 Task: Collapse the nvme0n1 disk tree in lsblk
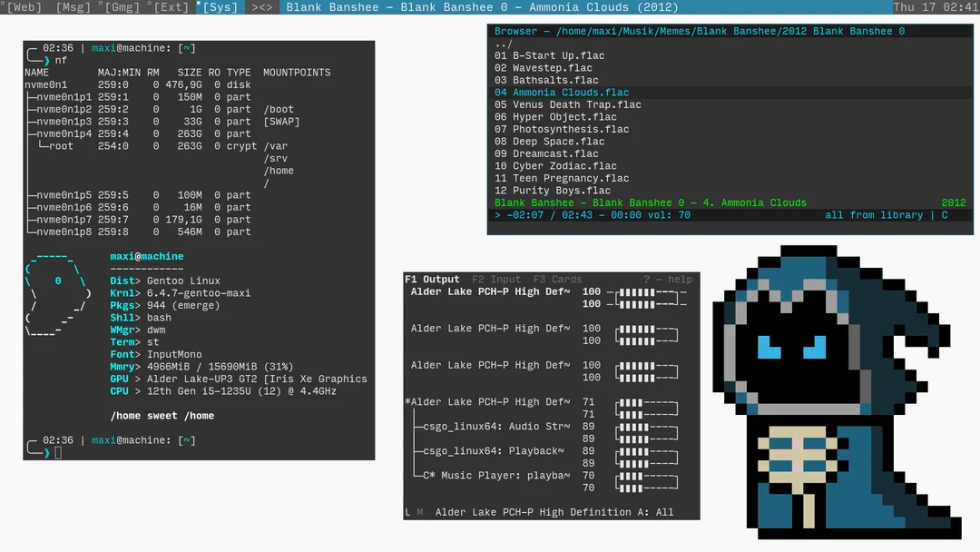tap(44, 84)
